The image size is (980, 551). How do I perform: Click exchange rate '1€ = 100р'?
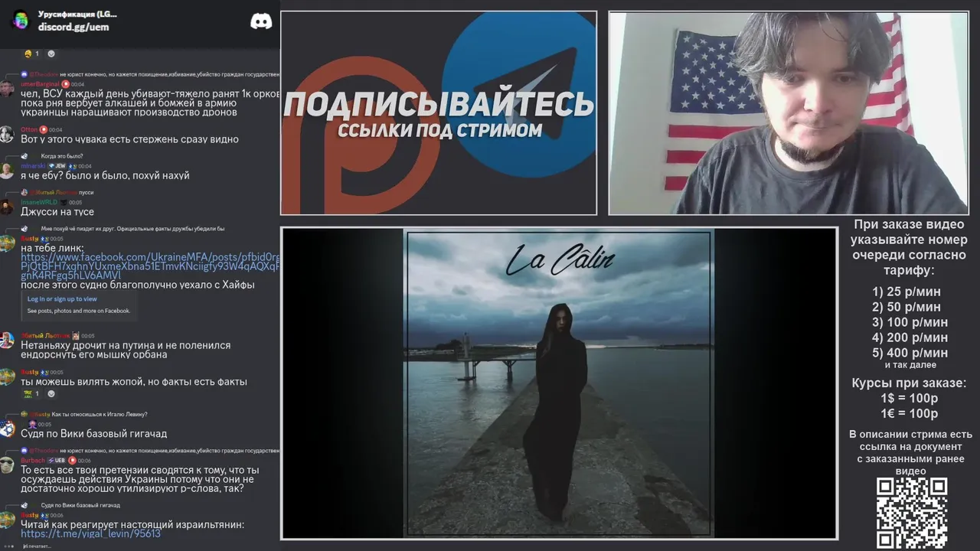909,414
